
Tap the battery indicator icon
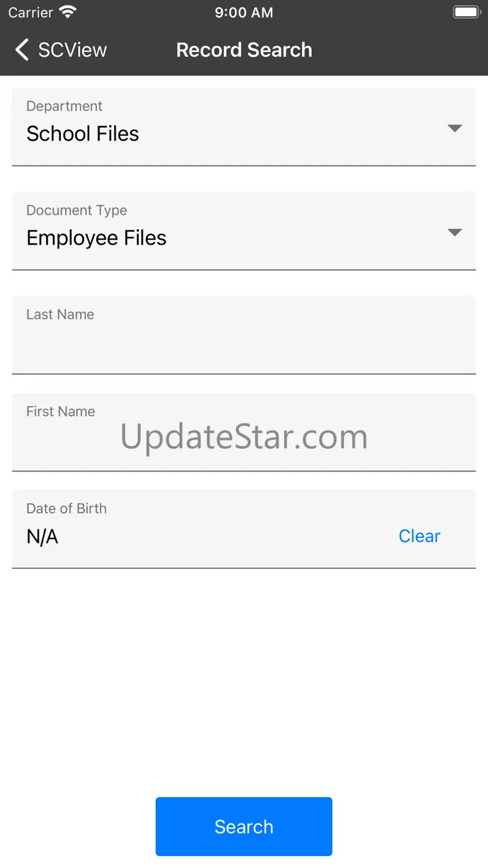click(465, 13)
